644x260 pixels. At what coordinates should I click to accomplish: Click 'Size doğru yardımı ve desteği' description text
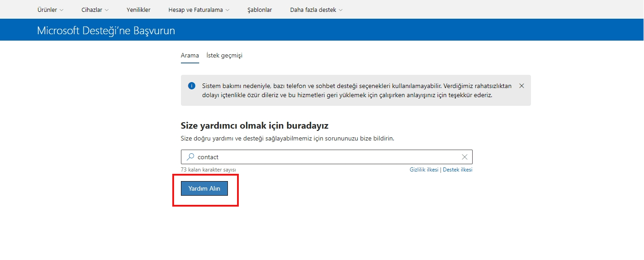(288, 138)
